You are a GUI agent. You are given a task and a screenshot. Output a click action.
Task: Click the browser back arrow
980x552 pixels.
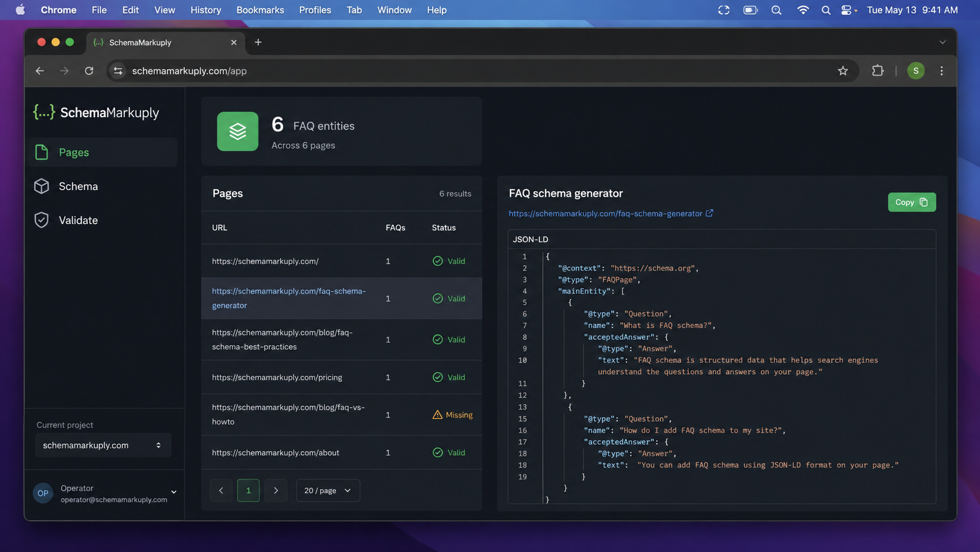pos(40,71)
